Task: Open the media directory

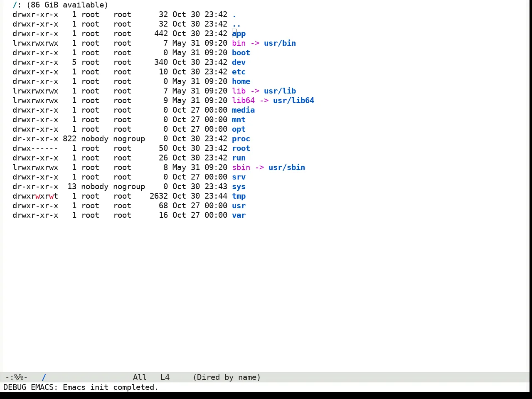Action: pos(244,110)
